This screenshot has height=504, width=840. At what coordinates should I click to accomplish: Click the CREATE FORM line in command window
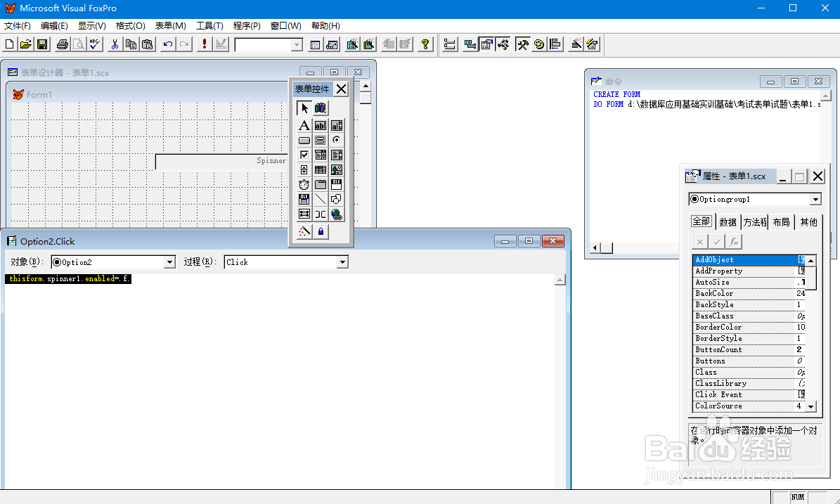(616, 94)
